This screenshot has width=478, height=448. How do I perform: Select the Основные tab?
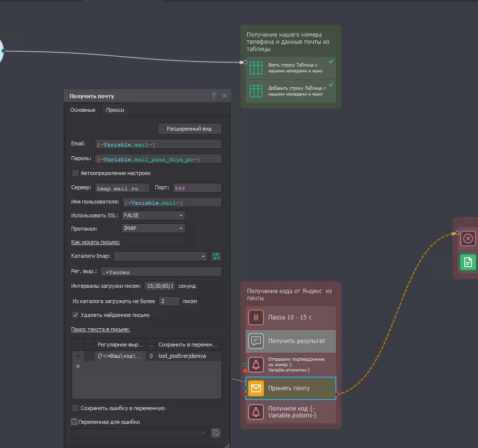coord(83,110)
